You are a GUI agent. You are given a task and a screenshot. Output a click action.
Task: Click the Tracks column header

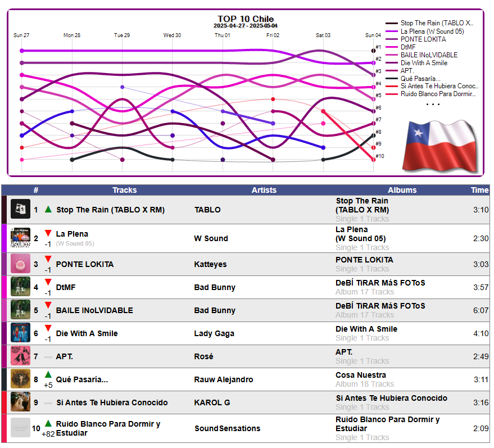(x=125, y=190)
